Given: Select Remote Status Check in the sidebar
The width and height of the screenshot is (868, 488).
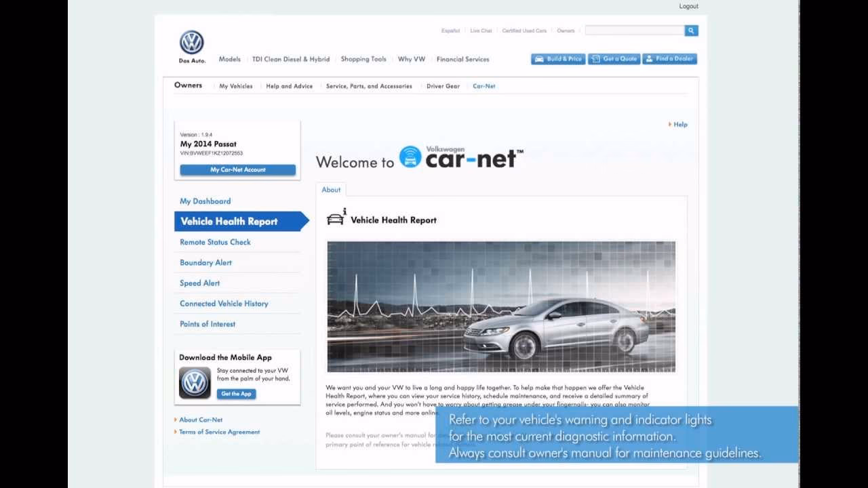Looking at the screenshot, I should click(x=215, y=242).
